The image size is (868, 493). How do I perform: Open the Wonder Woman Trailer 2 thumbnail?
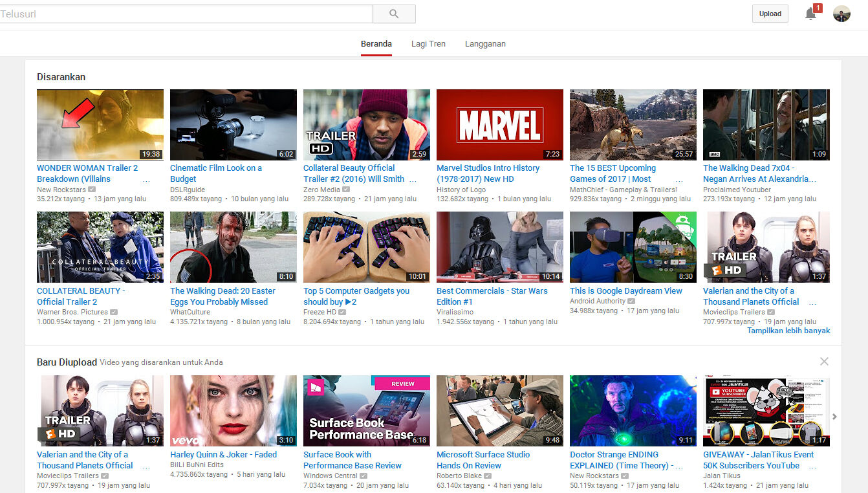coord(100,125)
